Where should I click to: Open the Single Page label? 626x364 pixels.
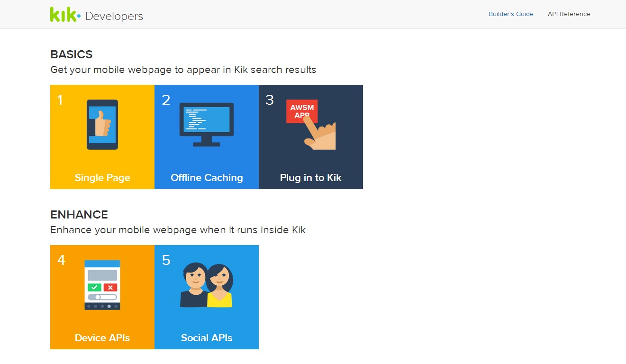point(102,178)
